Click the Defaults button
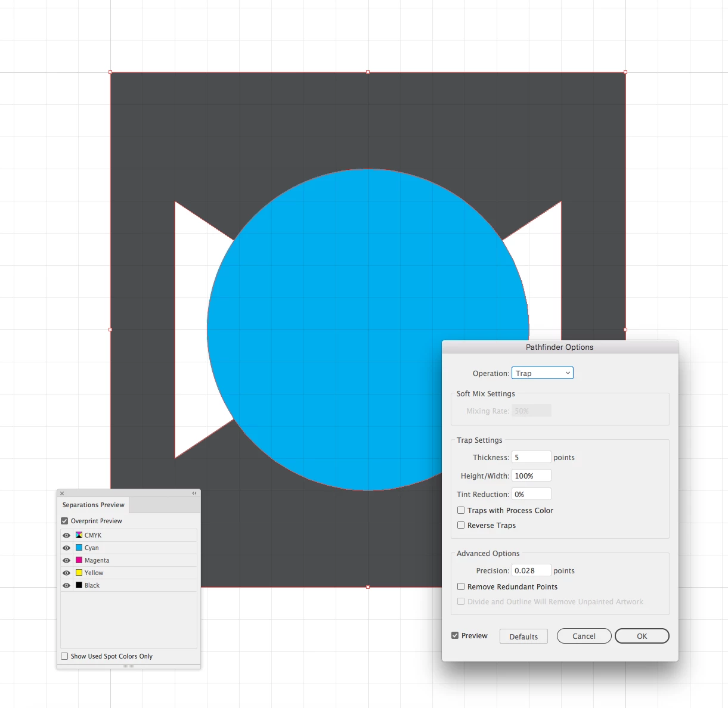 (523, 636)
